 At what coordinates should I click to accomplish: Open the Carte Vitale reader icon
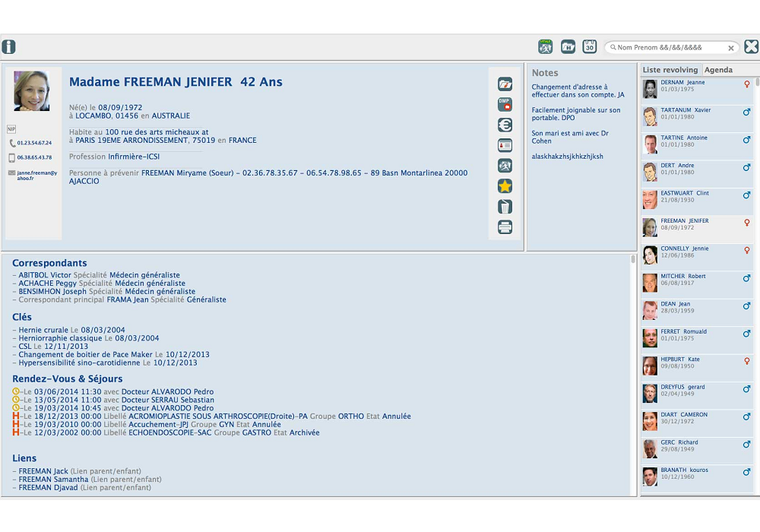point(546,47)
